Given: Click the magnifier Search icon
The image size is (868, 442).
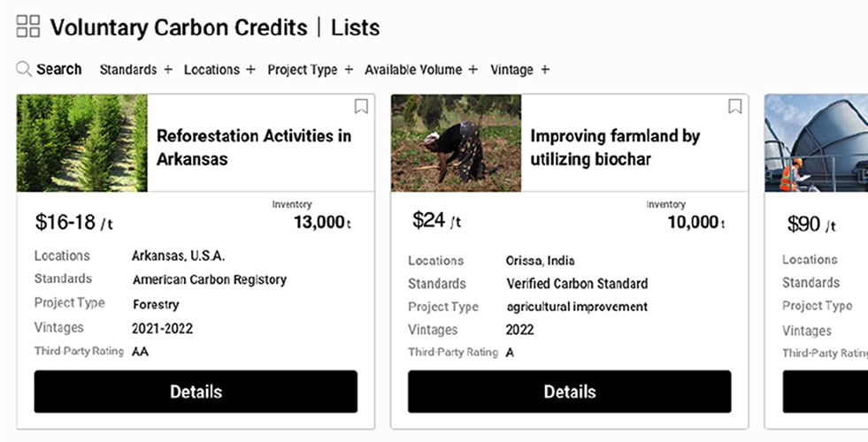Looking at the screenshot, I should click(24, 69).
